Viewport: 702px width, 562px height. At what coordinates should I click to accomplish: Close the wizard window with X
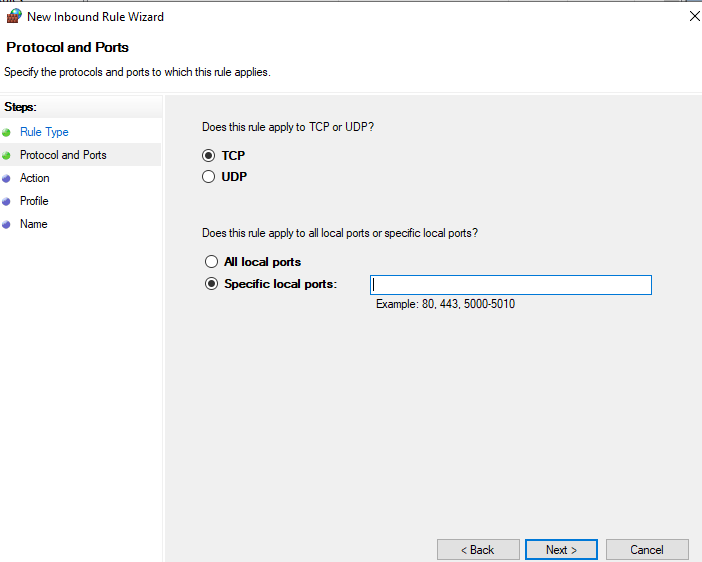tap(694, 16)
